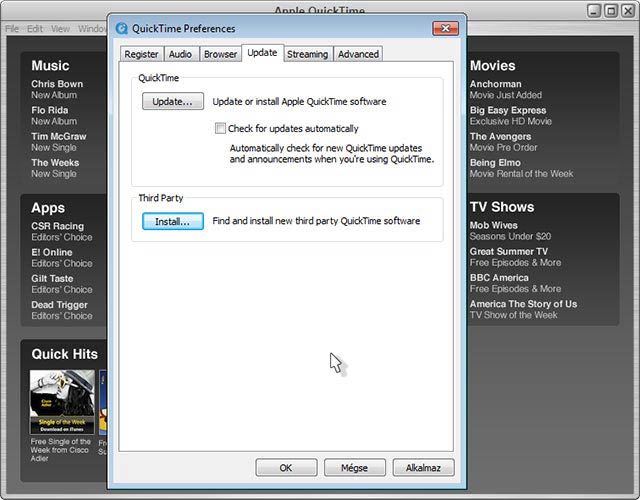Open Chris Bown New Album link
The height and width of the screenshot is (500, 640).
tap(57, 89)
